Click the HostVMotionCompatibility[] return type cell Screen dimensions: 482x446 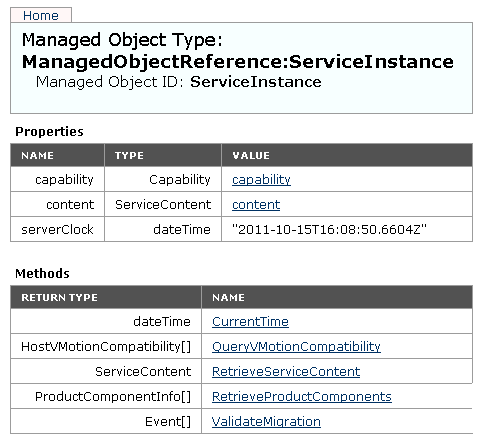[106, 346]
